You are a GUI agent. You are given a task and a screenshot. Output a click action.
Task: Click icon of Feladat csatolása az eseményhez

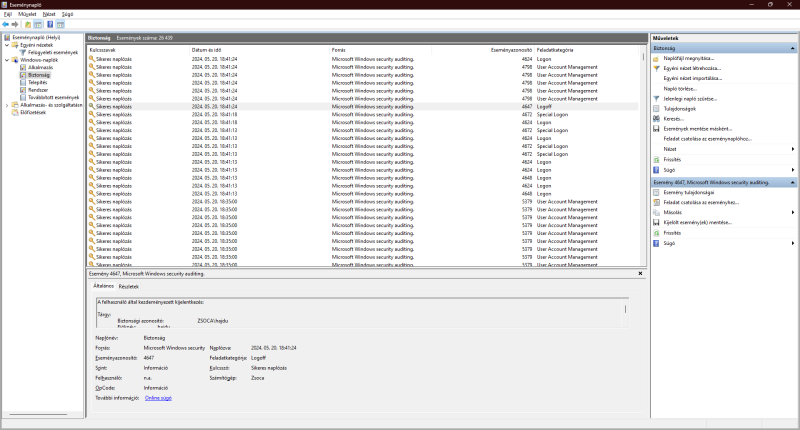[x=656, y=203]
